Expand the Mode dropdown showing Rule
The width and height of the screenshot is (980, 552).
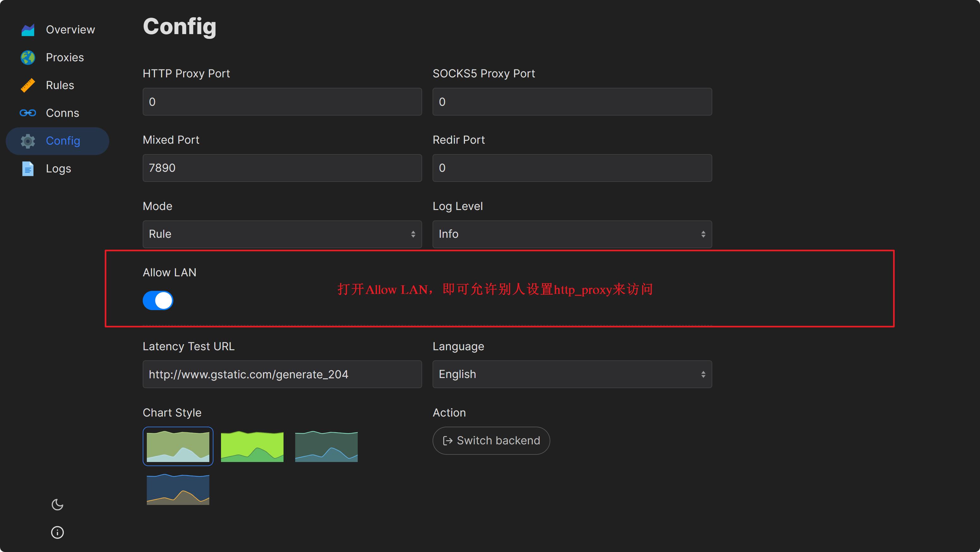point(282,234)
